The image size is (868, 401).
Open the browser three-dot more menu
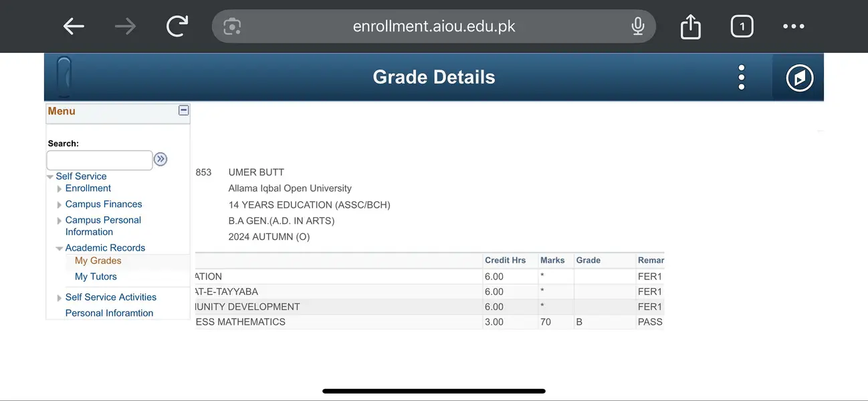(794, 27)
